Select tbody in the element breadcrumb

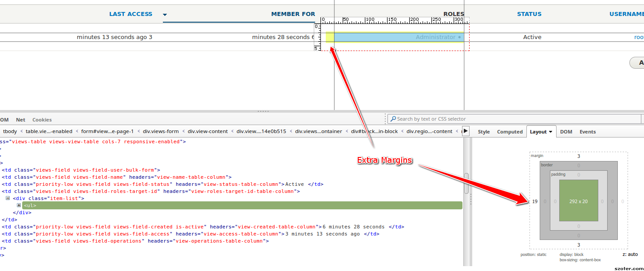pyautogui.click(x=10, y=131)
